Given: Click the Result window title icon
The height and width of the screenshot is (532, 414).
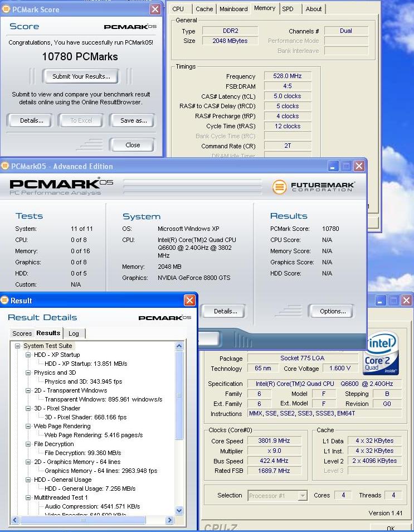Looking at the screenshot, I should click(4, 300).
